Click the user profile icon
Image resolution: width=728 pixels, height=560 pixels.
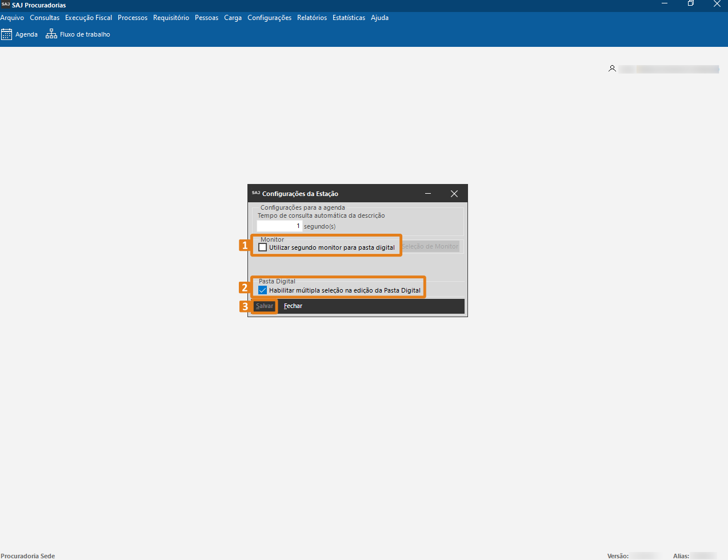coord(612,69)
